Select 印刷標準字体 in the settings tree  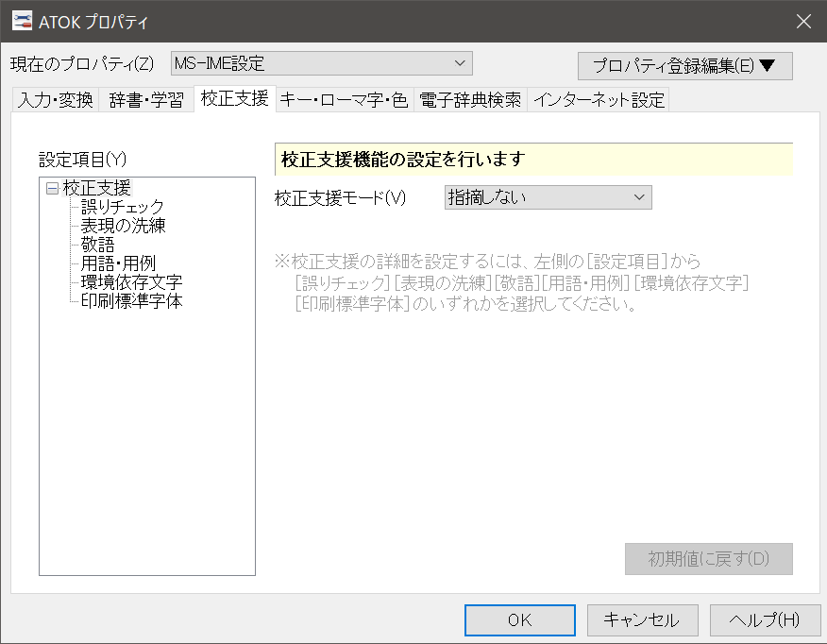(x=131, y=301)
